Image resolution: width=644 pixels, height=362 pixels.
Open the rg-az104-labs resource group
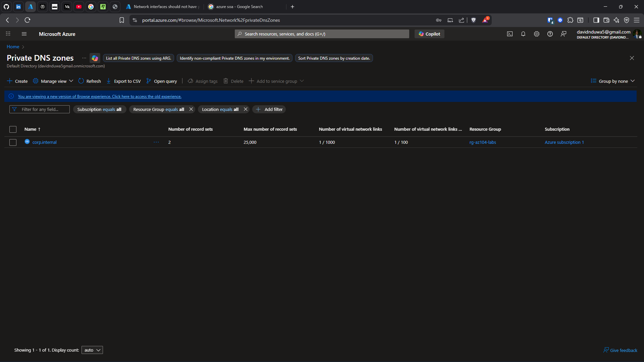coord(483,142)
